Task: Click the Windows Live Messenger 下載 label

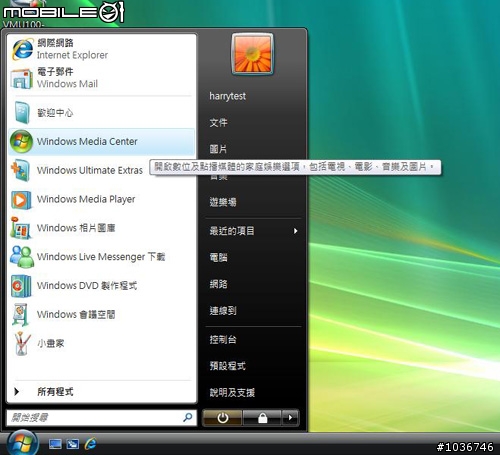Action: click(x=101, y=257)
